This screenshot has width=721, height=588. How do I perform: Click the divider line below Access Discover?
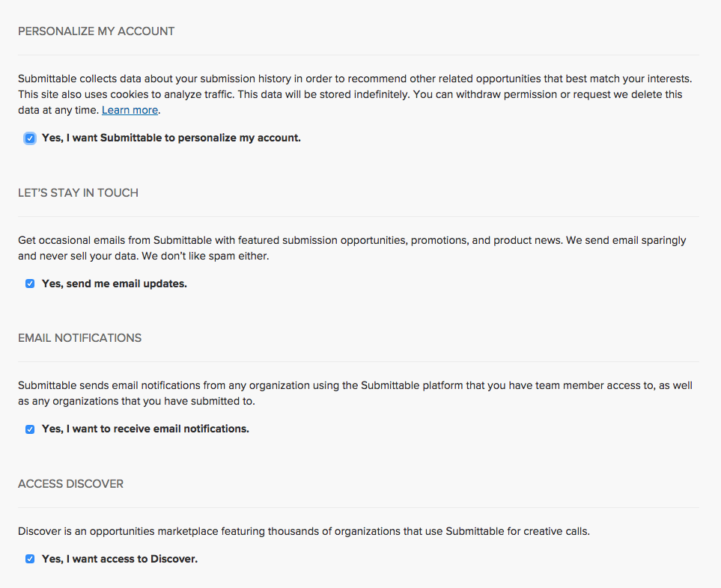pos(358,508)
